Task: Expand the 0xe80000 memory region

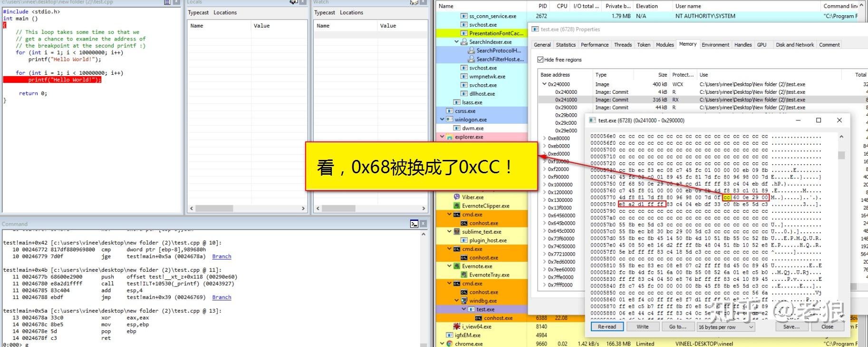Action: point(544,139)
